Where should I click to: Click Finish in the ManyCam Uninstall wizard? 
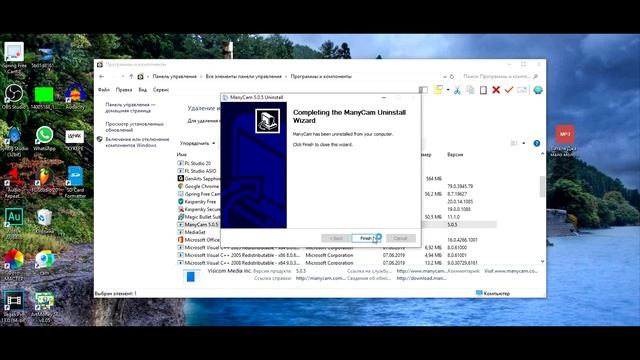365,238
